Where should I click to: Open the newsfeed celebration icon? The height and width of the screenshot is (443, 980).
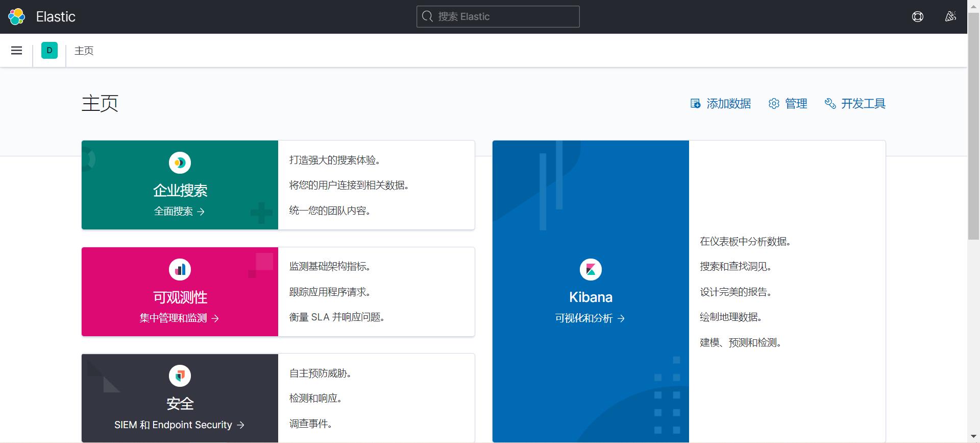950,17
